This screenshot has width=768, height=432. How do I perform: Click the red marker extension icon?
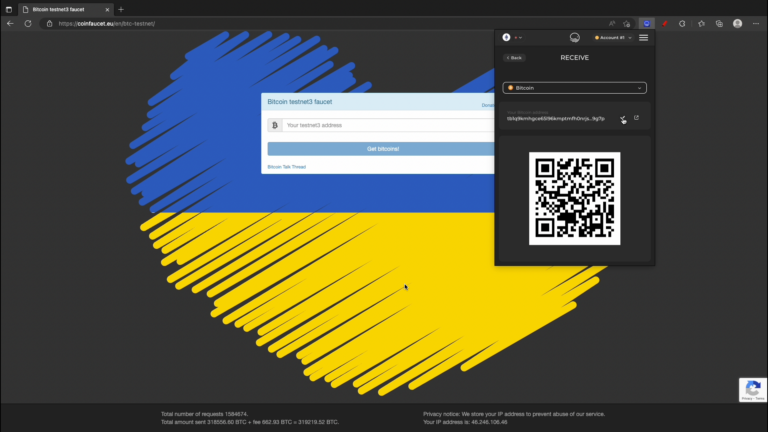665,24
